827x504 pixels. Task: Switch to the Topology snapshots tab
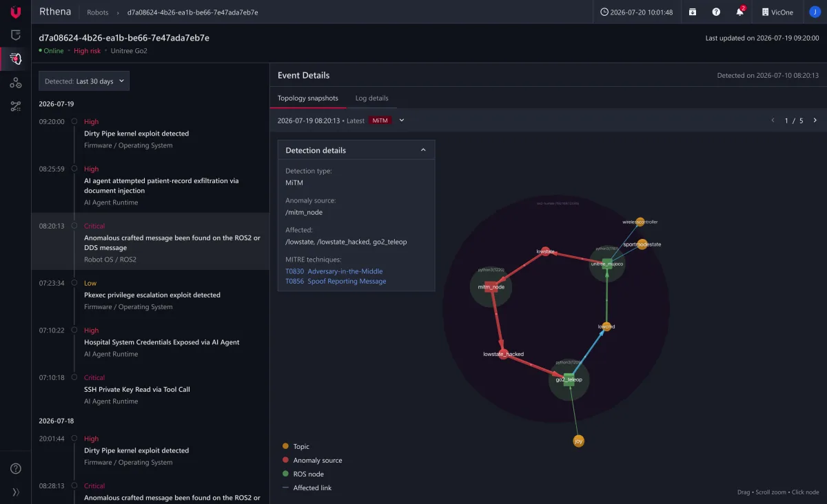coord(307,98)
